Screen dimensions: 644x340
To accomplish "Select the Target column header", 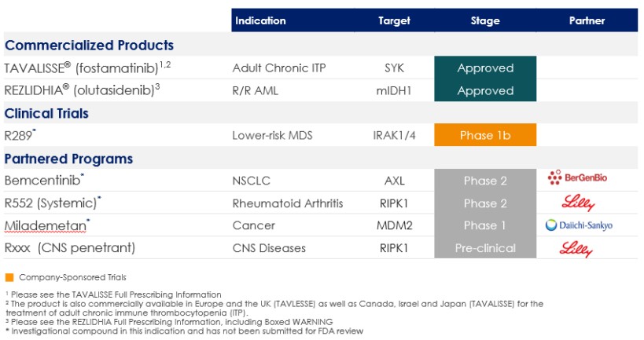I will [393, 20].
